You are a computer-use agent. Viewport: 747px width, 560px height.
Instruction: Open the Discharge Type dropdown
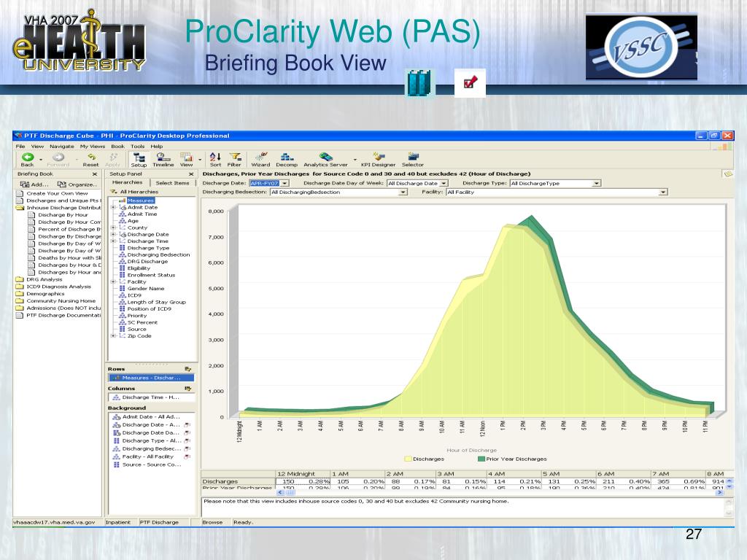click(555, 183)
